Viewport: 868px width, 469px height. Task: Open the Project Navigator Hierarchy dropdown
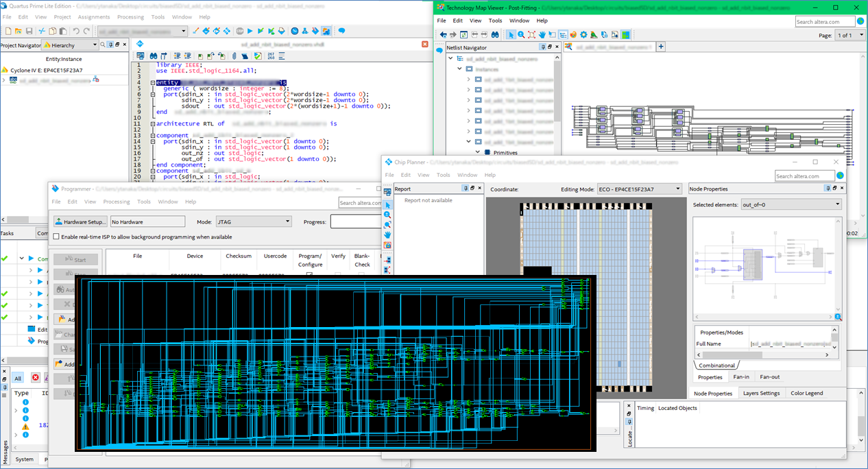pos(70,45)
